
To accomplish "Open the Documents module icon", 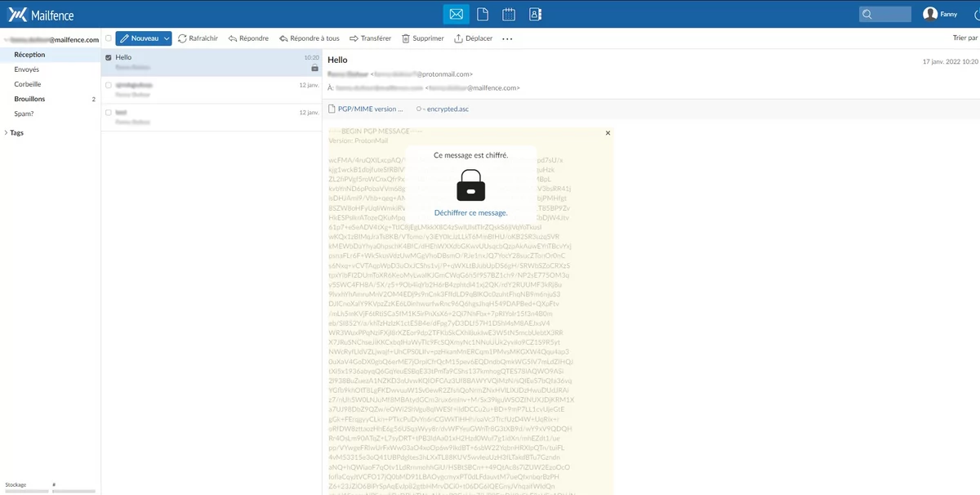I will coord(483,14).
